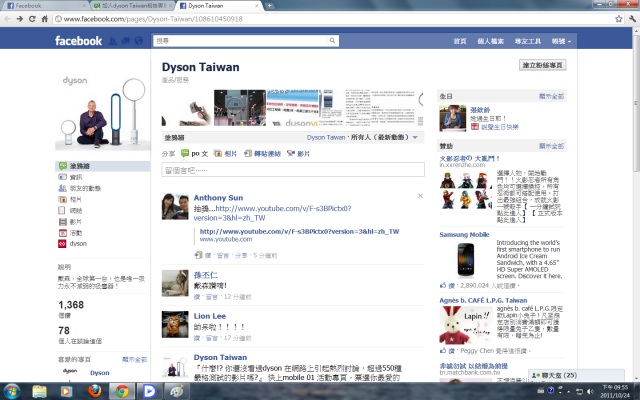Click the Home link in Facebook header

(x=460, y=41)
